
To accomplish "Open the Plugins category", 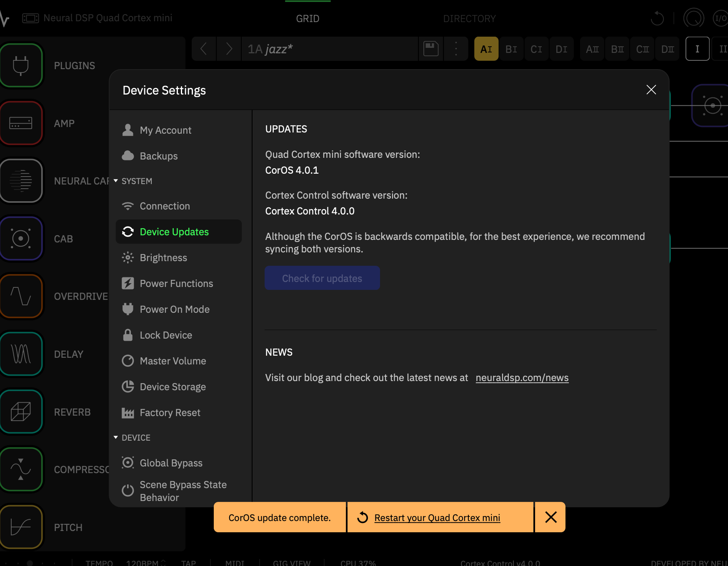I will coord(21,65).
